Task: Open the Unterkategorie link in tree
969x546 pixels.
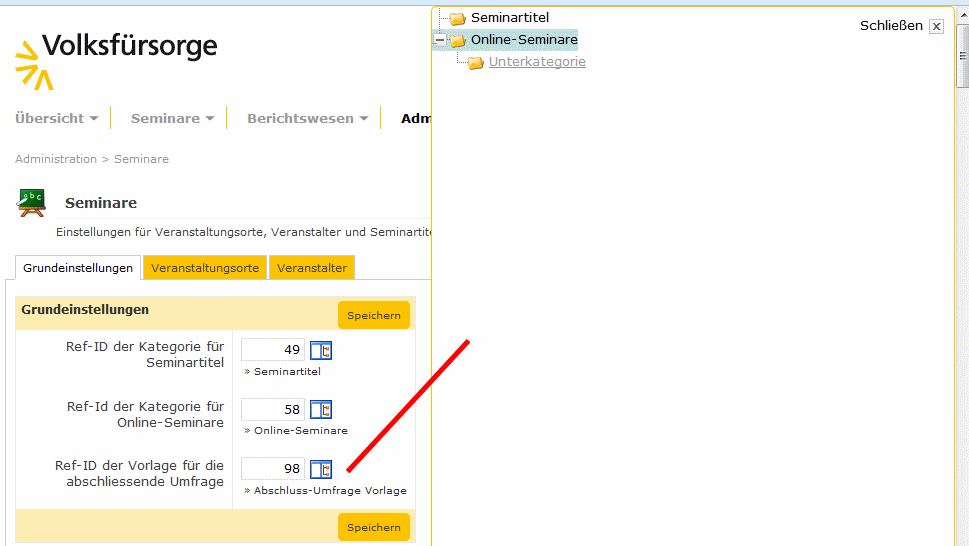Action: (x=537, y=62)
